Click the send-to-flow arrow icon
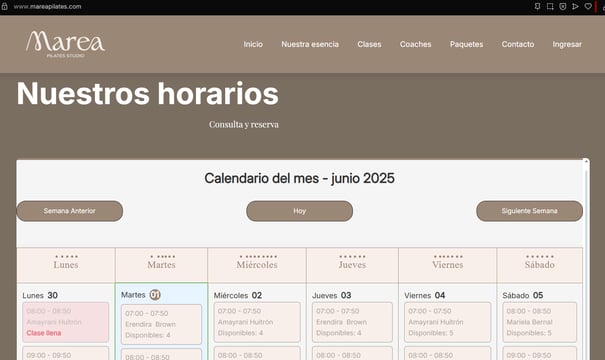The width and height of the screenshot is (605, 360). coord(575,7)
